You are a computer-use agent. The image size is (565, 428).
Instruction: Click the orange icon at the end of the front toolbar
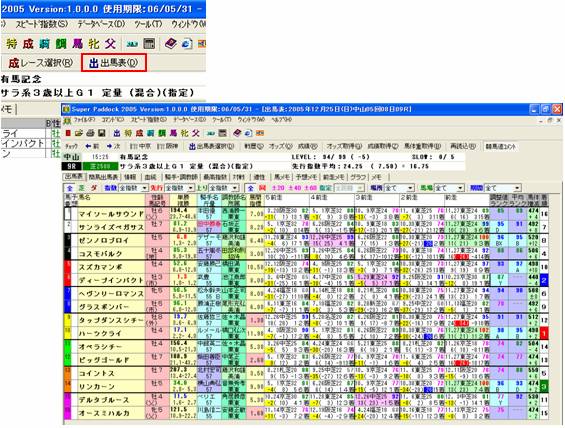tap(260, 133)
